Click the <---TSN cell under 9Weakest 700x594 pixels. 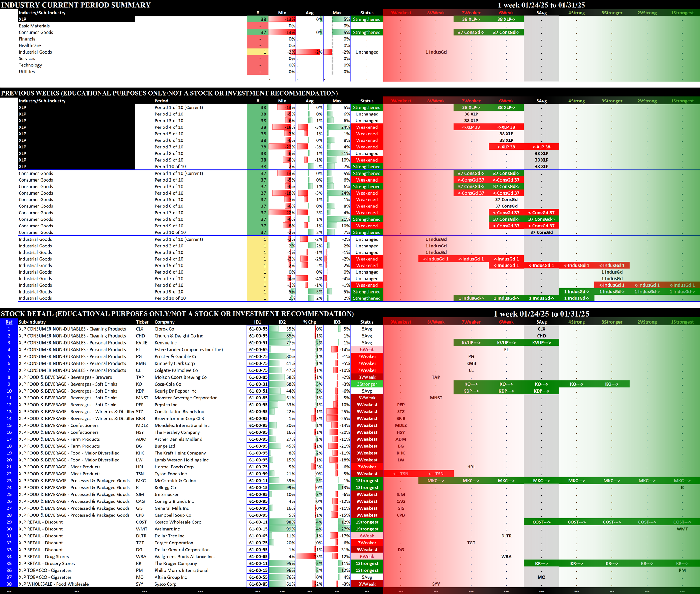pyautogui.click(x=400, y=474)
